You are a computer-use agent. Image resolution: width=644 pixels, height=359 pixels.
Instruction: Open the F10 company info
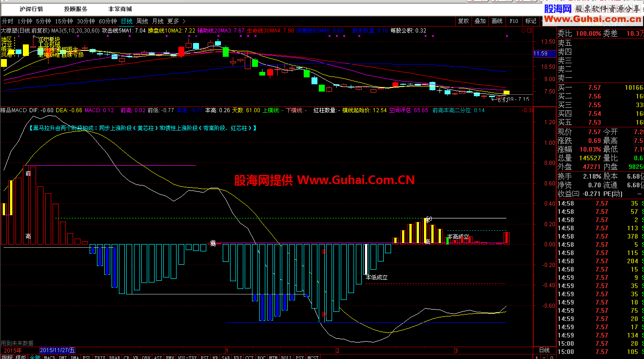[514, 21]
